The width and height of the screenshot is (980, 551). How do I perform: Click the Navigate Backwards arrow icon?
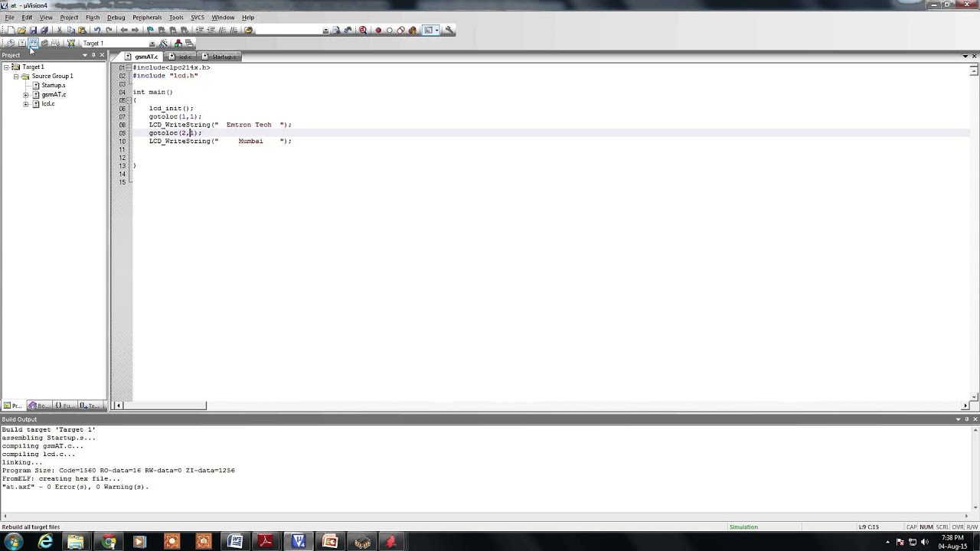click(124, 30)
